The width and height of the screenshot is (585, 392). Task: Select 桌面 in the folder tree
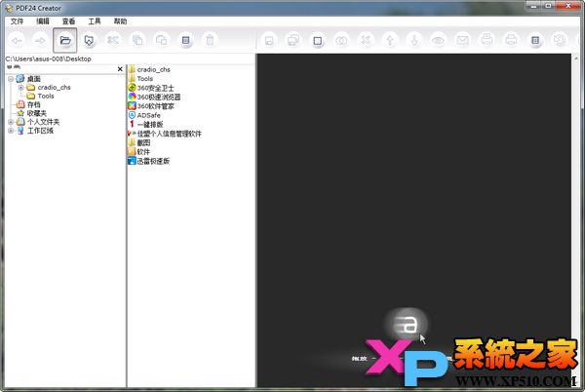point(33,79)
